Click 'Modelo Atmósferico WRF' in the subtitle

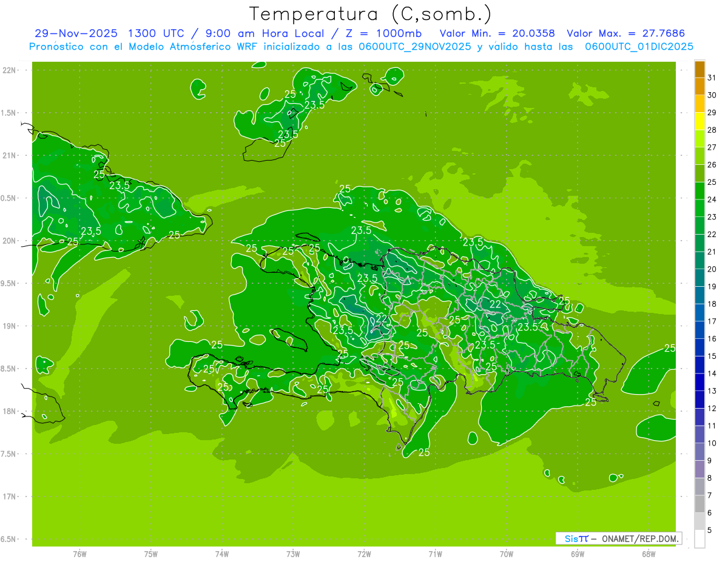[x=197, y=47]
